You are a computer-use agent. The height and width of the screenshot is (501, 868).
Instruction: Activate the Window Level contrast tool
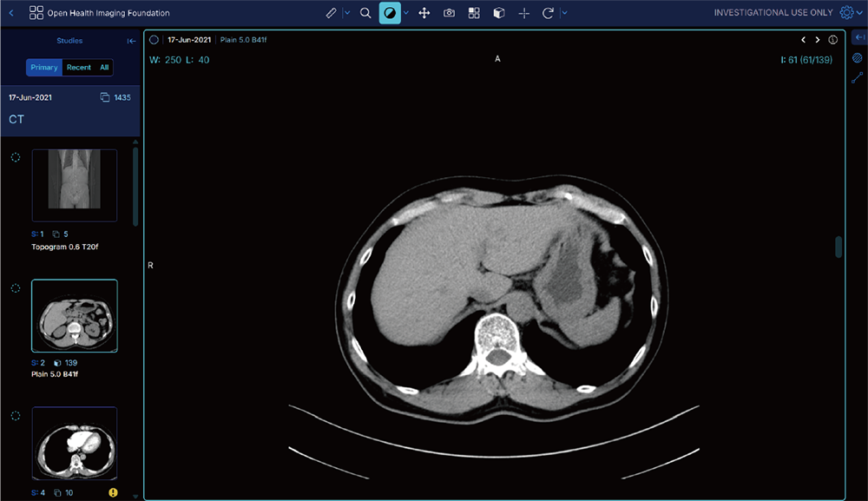tap(390, 13)
